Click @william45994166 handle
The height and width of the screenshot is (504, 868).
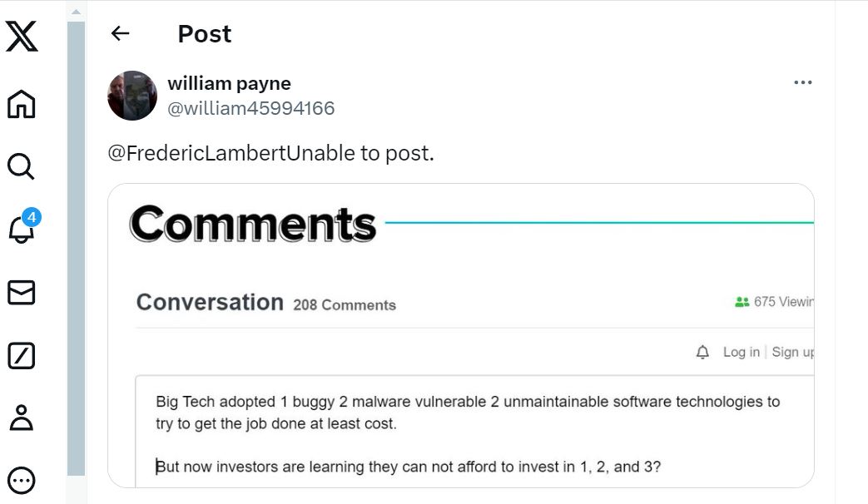tap(250, 108)
